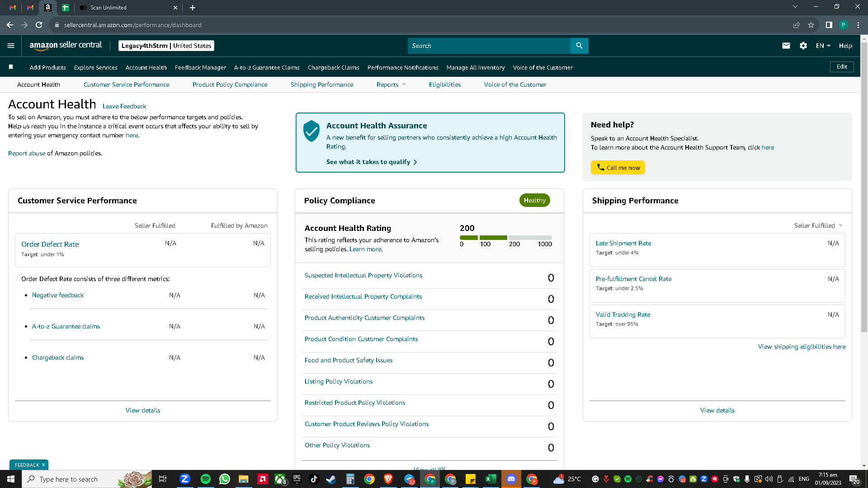Click the Account Health Assurance shield icon
868x488 pixels.
311,131
